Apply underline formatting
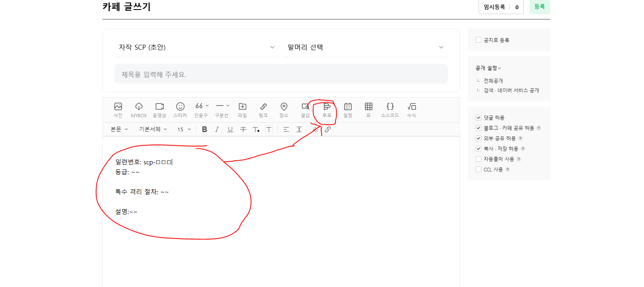 (x=230, y=129)
